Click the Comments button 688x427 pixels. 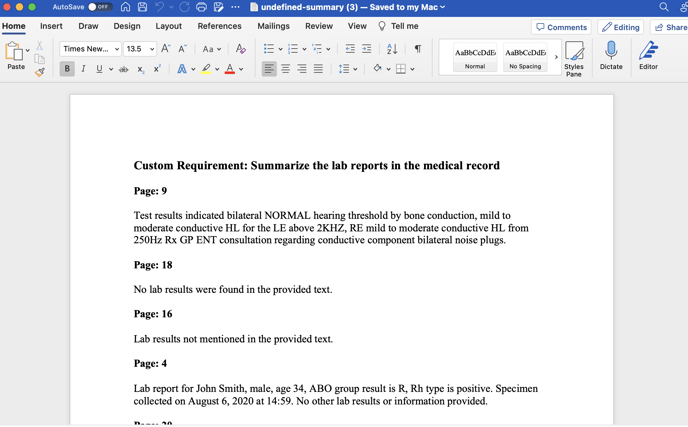561,27
